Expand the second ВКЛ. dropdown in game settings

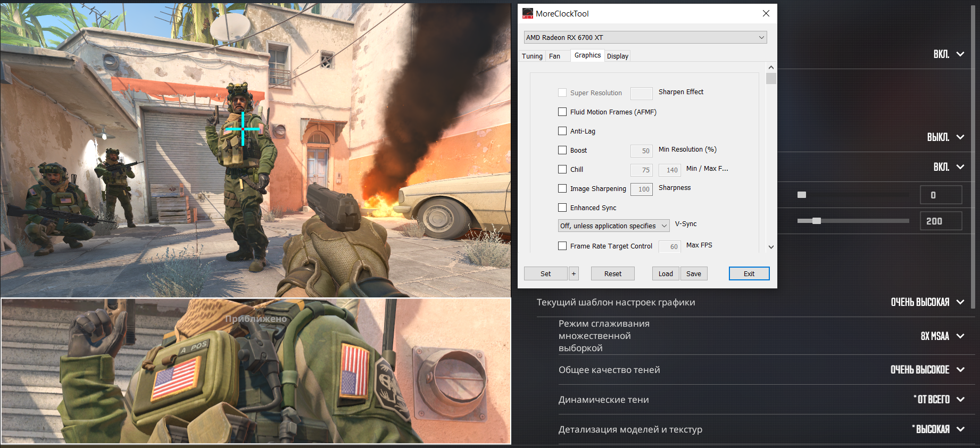949,167
